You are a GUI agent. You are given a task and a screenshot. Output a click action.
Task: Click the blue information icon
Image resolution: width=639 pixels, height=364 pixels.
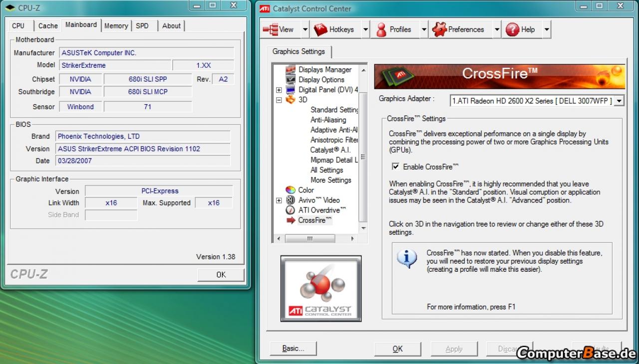407,258
